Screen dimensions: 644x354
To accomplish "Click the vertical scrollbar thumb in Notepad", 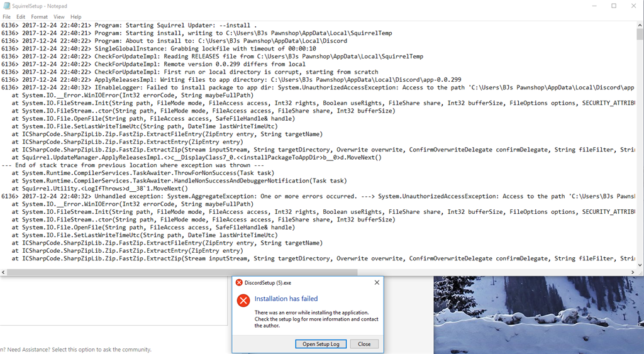I will pyautogui.click(x=640, y=34).
